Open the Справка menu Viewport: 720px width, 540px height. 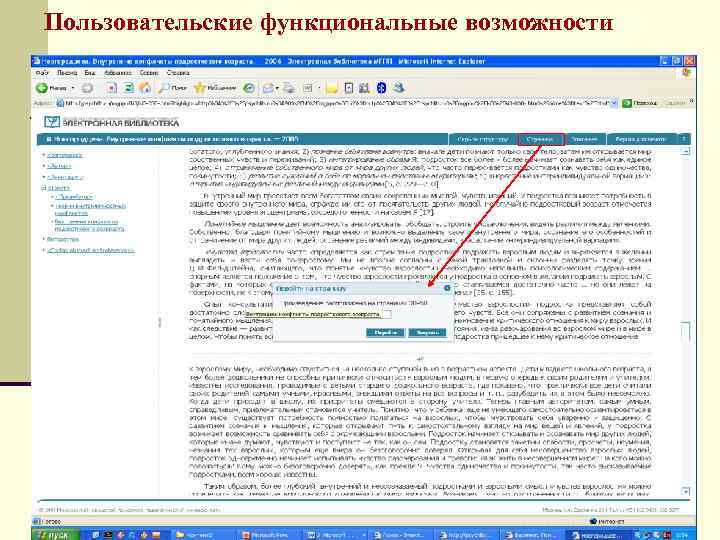point(178,73)
